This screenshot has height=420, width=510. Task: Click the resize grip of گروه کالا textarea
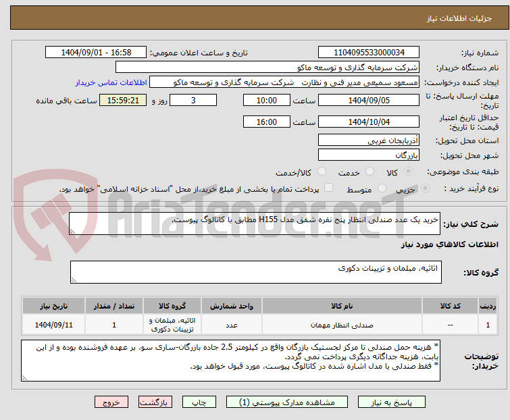tap(74, 280)
